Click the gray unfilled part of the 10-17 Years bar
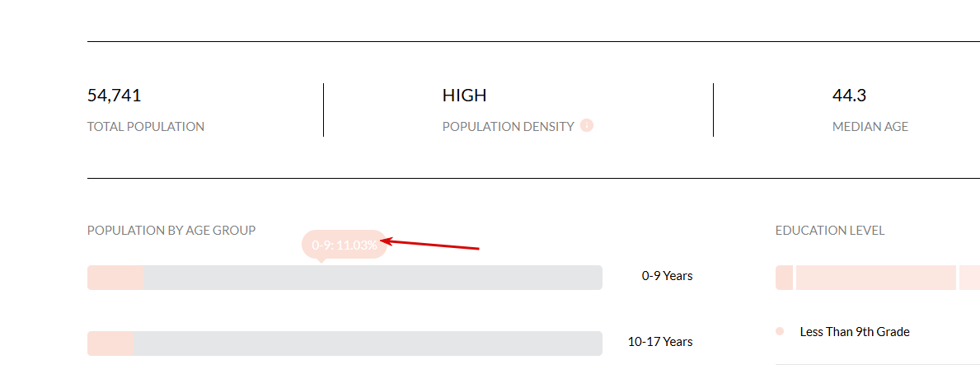Image resolution: width=980 pixels, height=388 pixels. [x=367, y=344]
